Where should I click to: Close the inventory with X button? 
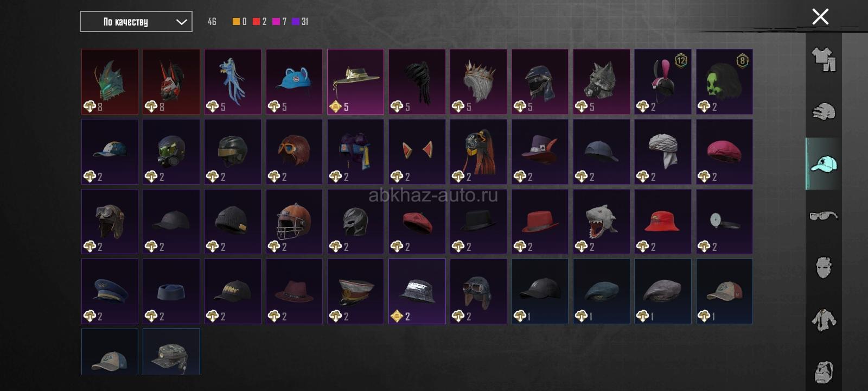click(x=820, y=17)
